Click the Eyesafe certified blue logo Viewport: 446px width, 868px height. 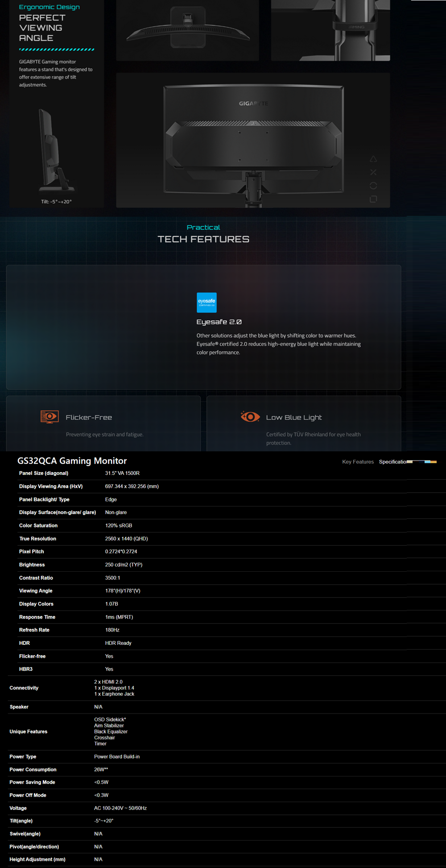206,303
